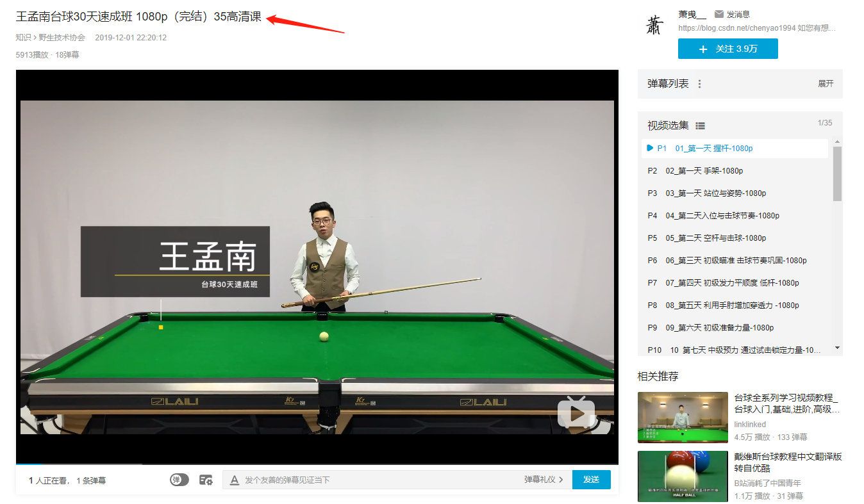The width and height of the screenshot is (864, 504).
Task: Click the upload date 2019-12-01 22:20:12
Action: point(131,38)
